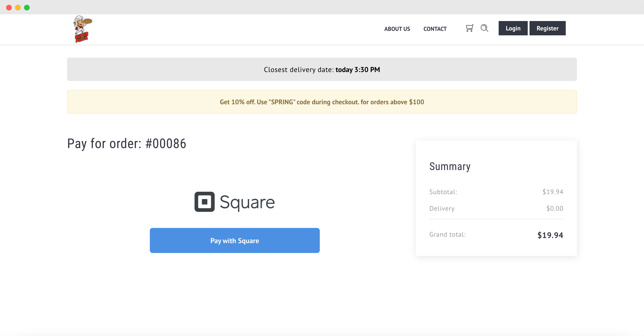Select the Delivery $0.00 value
The width and height of the screenshot is (644, 336).
tap(555, 208)
